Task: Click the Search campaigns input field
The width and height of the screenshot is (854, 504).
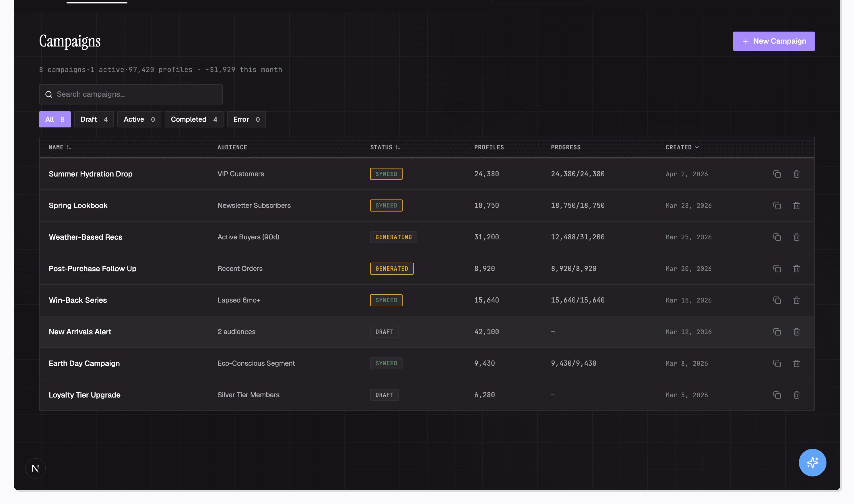Action: click(x=131, y=94)
